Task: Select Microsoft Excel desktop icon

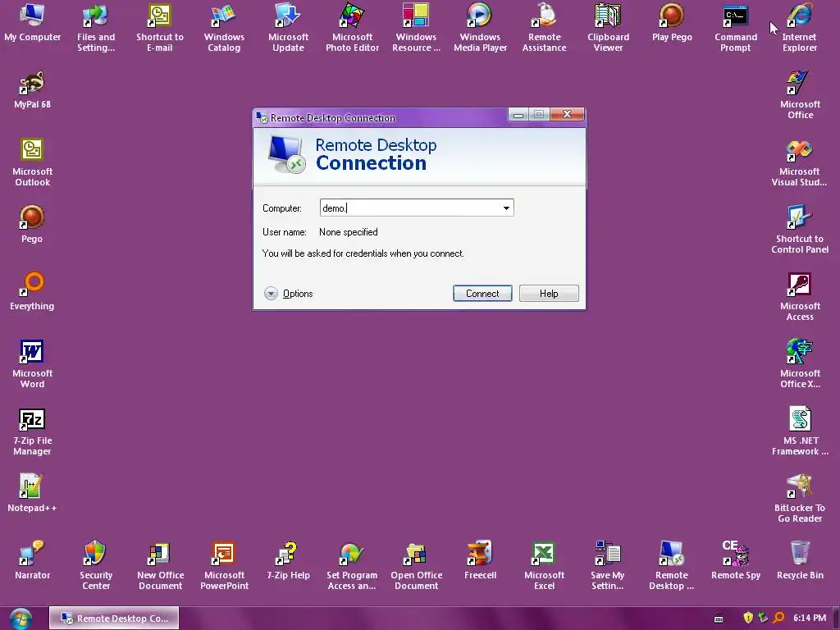Action: pyautogui.click(x=545, y=566)
